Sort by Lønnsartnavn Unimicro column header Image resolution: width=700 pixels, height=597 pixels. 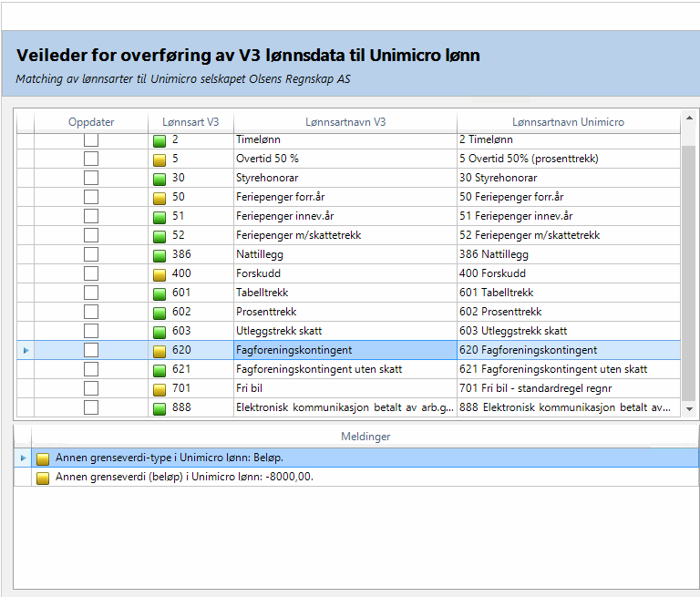(568, 121)
